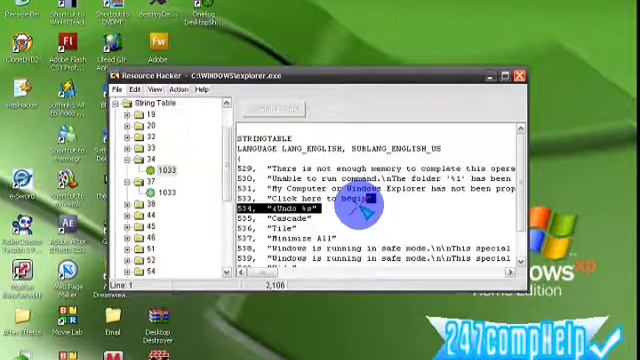Click line 535 "Cascade" in editor
The height and width of the screenshot is (360, 640).
(x=274, y=218)
